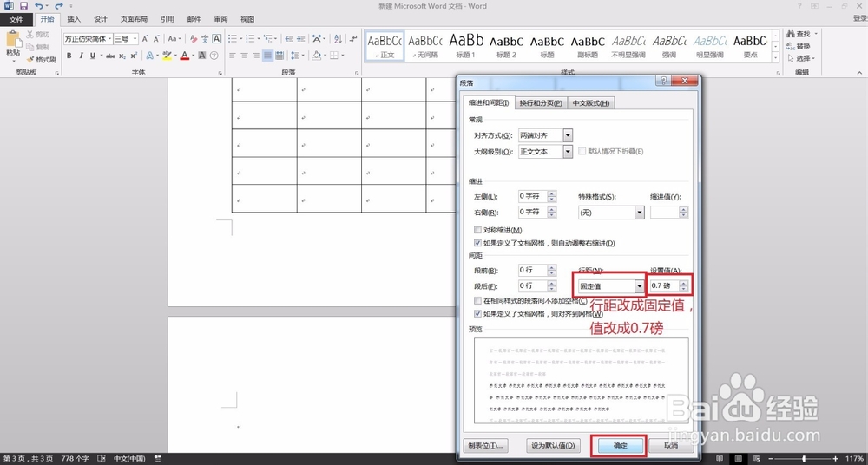
Task: Click the distributed alignment icon
Action: [279, 56]
